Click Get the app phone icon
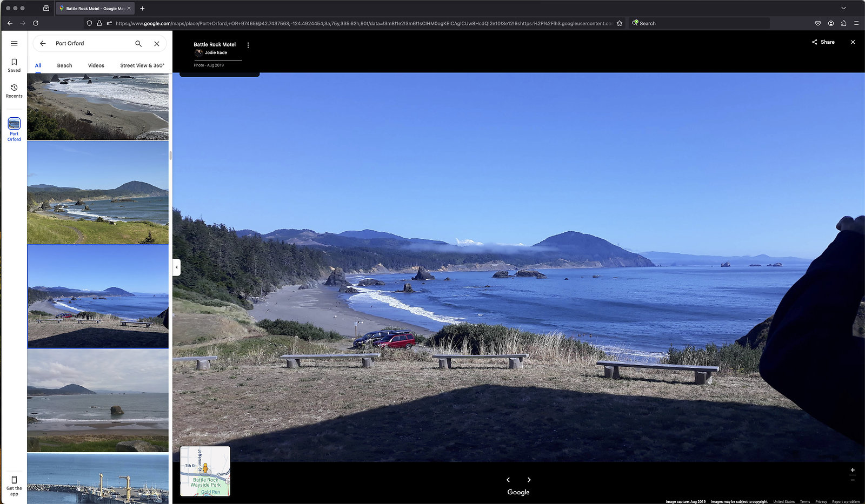 point(14,480)
